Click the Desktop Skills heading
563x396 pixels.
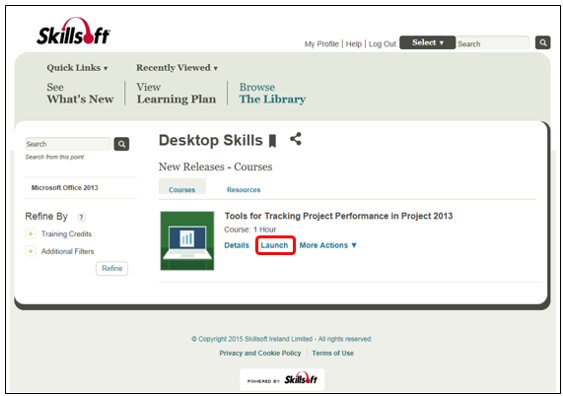pos(211,140)
